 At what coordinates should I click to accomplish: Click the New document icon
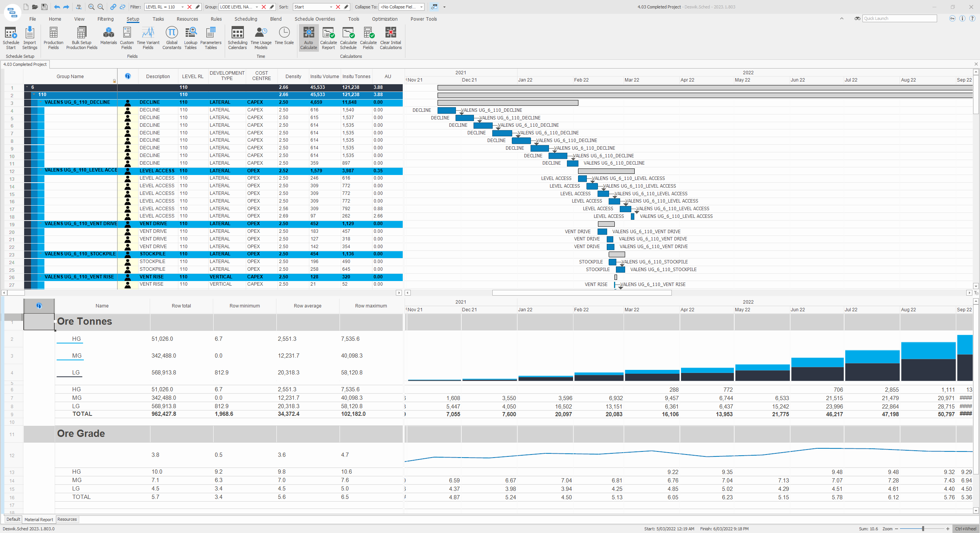pyautogui.click(x=26, y=7)
